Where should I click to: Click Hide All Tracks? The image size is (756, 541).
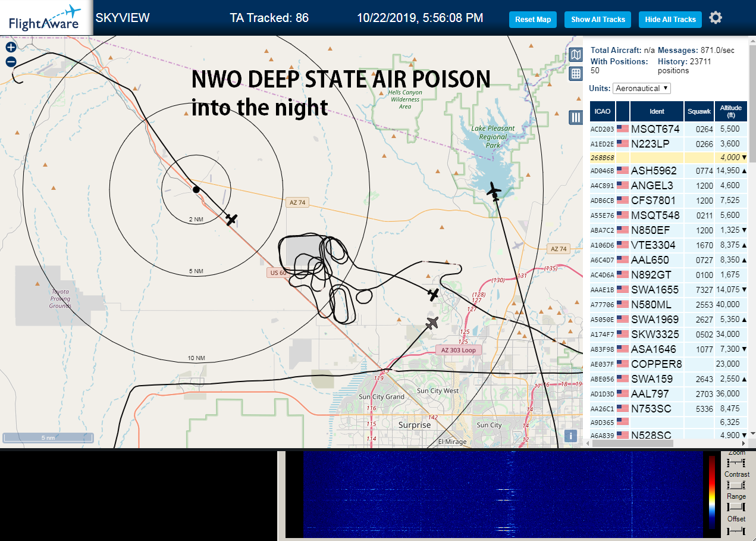pos(670,19)
